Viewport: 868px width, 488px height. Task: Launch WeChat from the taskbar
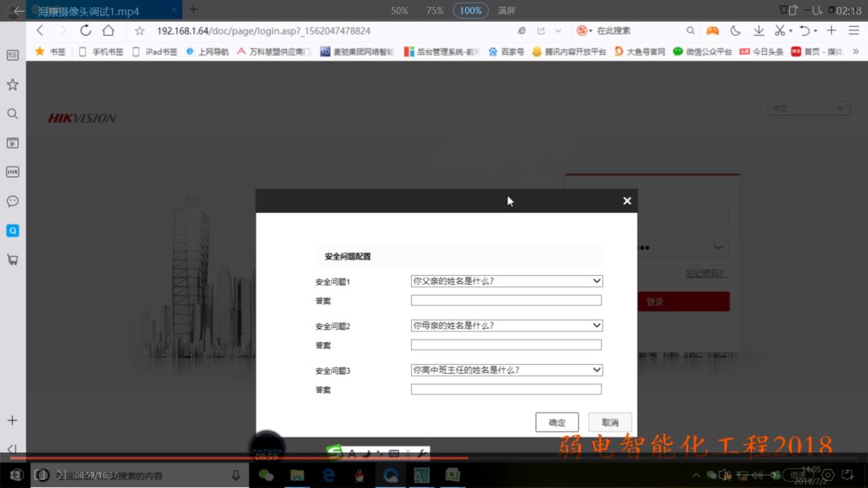(x=266, y=474)
